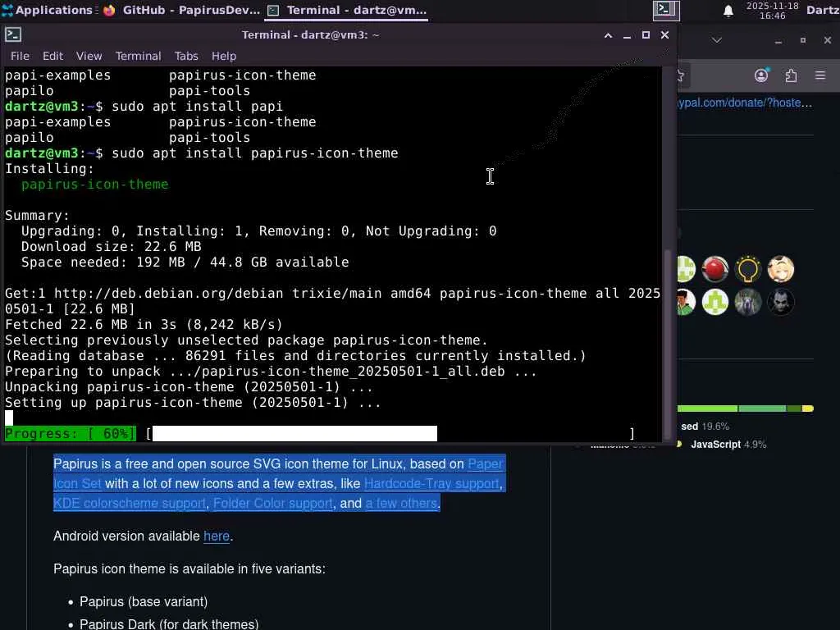Click the GitHub languages color bar

[x=745, y=409]
